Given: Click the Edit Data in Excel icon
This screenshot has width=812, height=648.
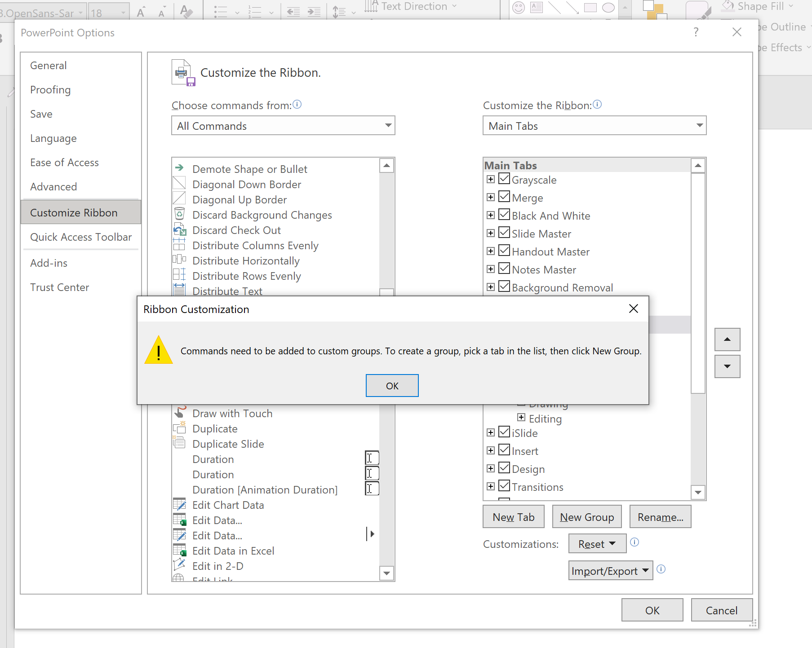Looking at the screenshot, I should coord(180,550).
